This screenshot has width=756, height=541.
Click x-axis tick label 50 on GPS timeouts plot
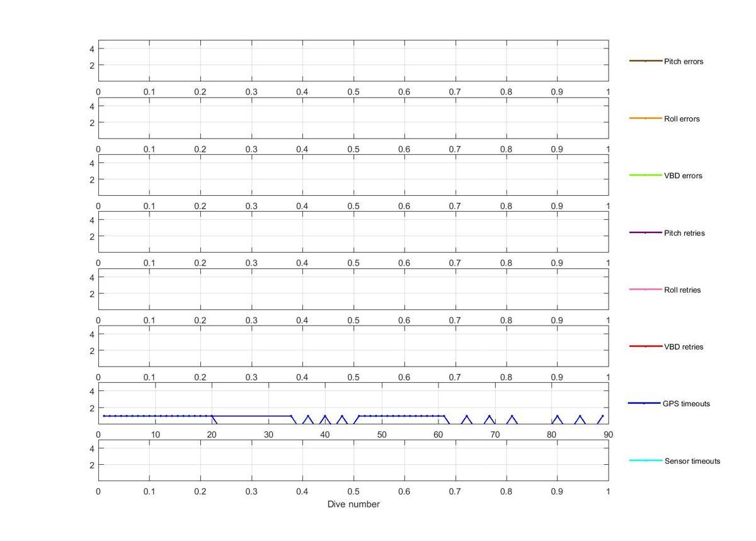click(x=382, y=435)
